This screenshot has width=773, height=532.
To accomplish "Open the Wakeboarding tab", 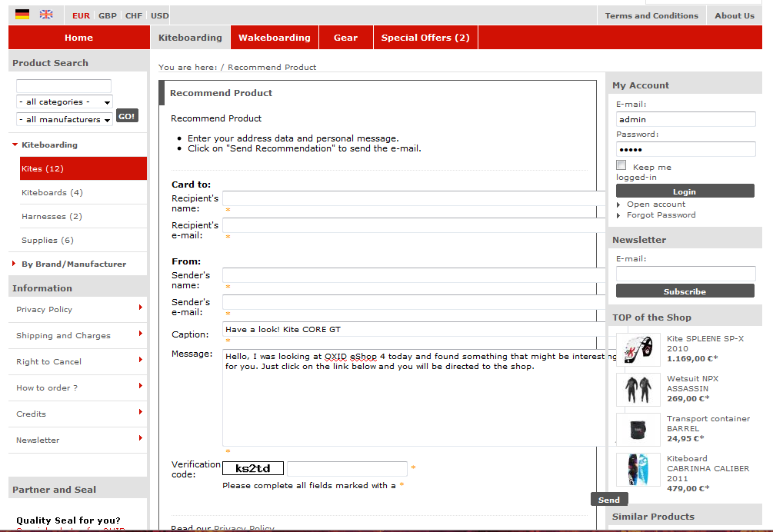I will coord(274,38).
